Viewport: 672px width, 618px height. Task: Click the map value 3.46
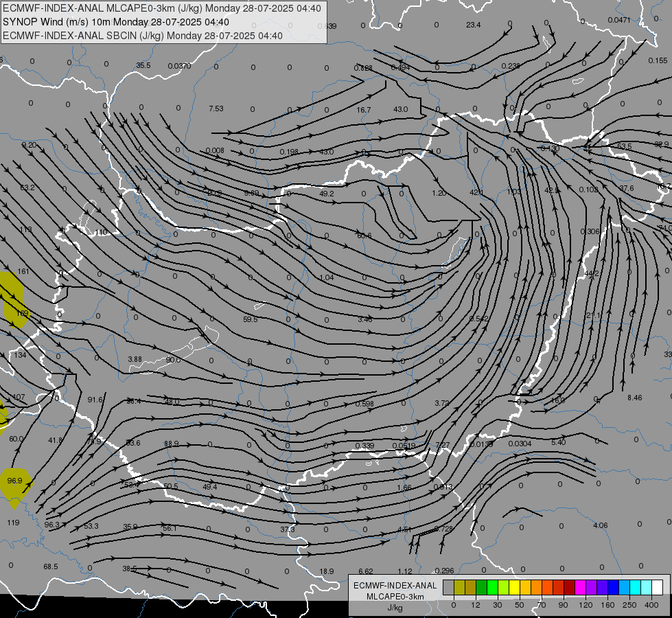(x=364, y=319)
